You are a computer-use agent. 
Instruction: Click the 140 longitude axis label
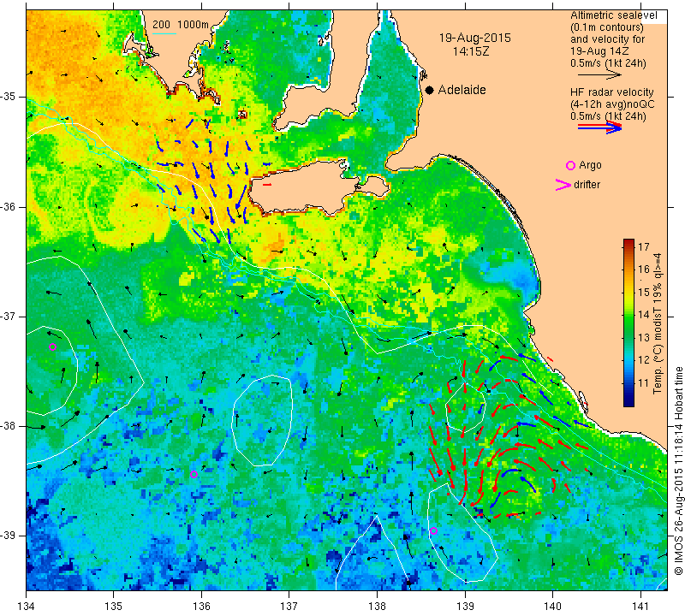(552, 607)
